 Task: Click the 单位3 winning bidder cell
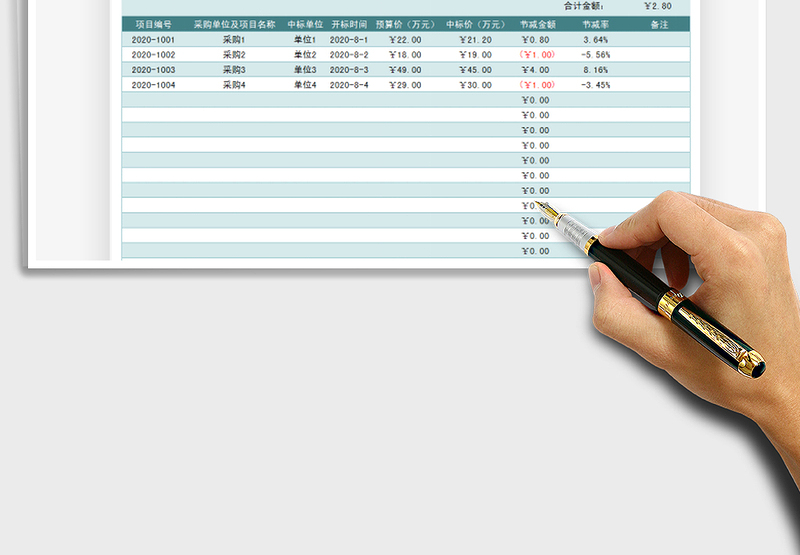tap(305, 70)
